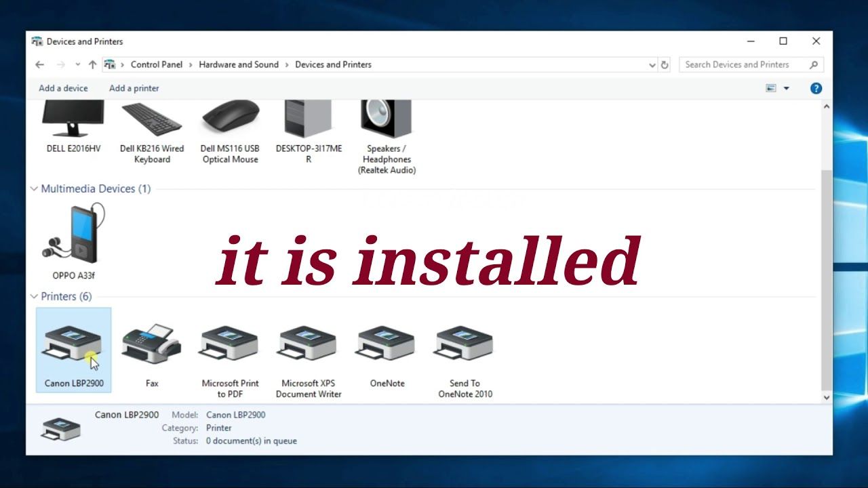Click the address bar location icon
The height and width of the screenshot is (488, 868).
[109, 65]
